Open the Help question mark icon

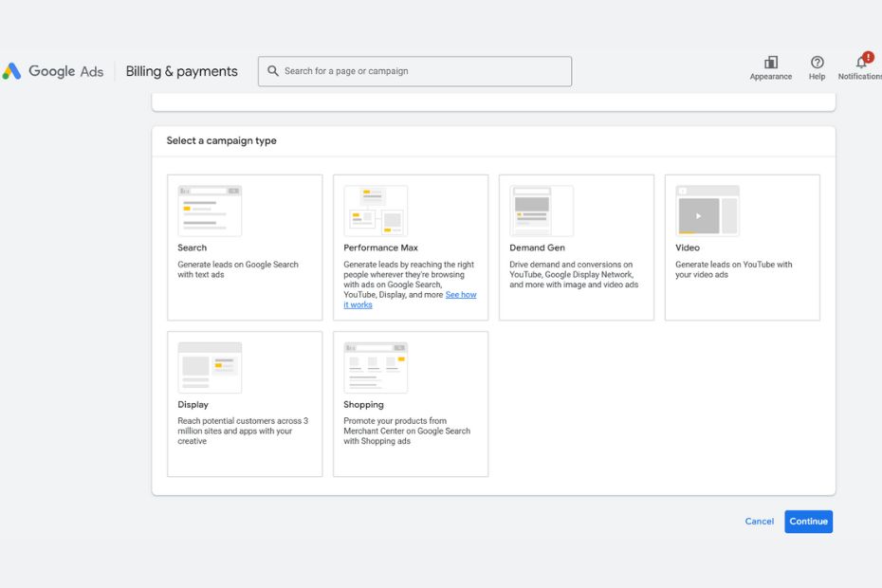(x=817, y=63)
